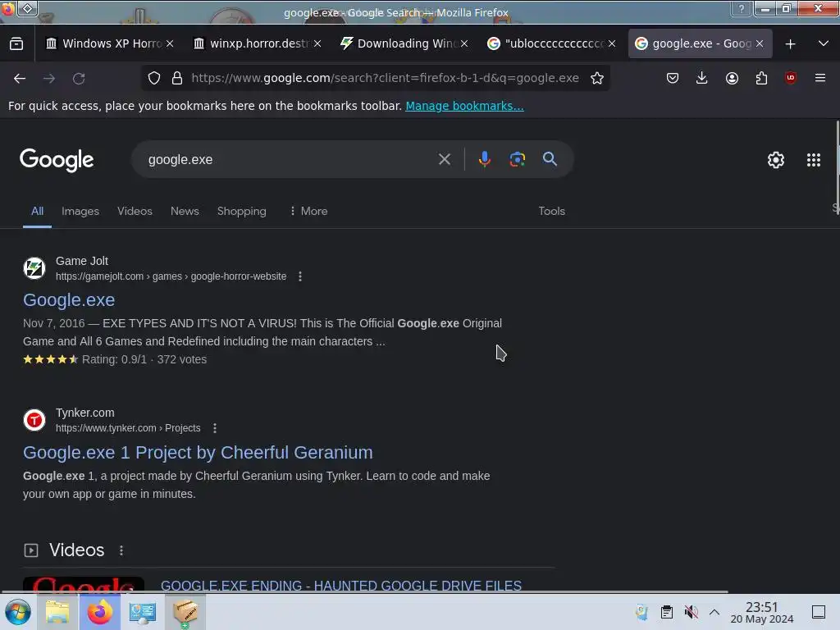Toggle muted volume icon in system tray
This screenshot has height=630, width=840.
pyautogui.click(x=691, y=612)
